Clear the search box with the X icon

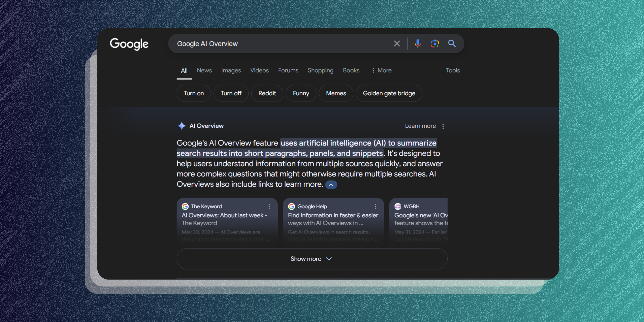click(x=397, y=43)
